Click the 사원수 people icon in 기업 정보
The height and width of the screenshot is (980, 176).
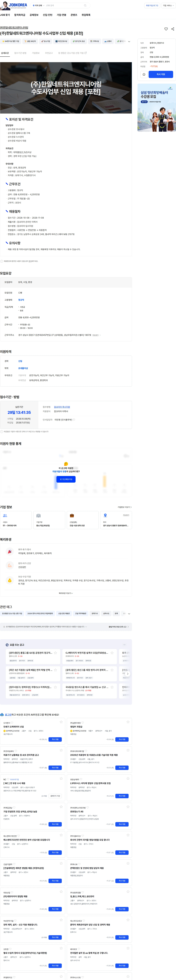(5, 516)
